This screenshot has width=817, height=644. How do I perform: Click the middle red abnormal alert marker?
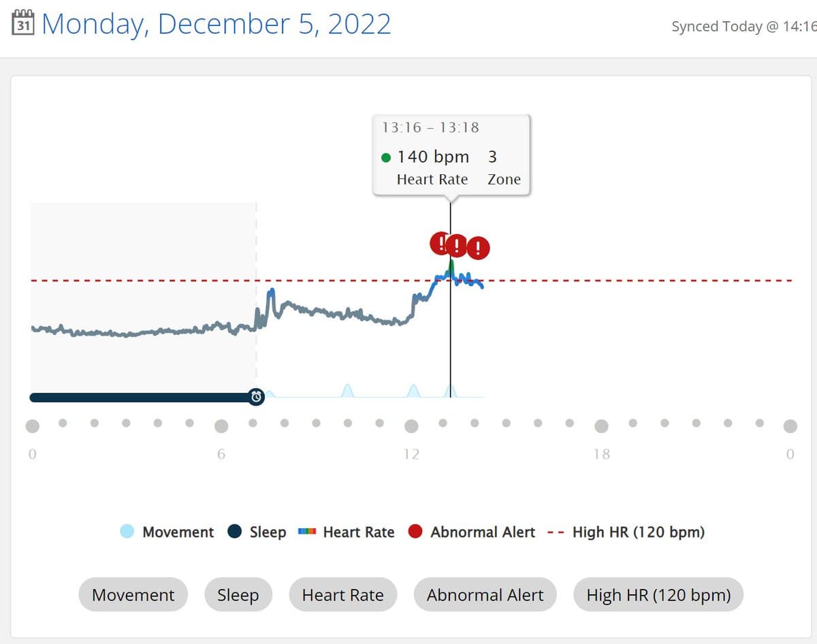(x=457, y=246)
